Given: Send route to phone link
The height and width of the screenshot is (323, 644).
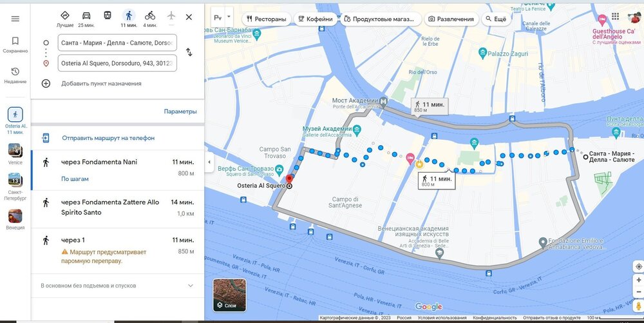Looking at the screenshot, I should tap(108, 138).
